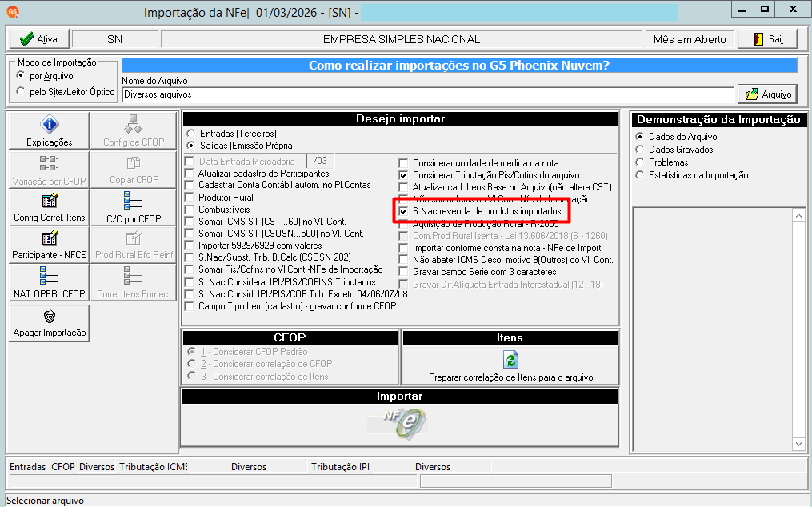Enable Gravar campo Série com 3 caracteres
Screen dimensions: 812x507
(x=403, y=272)
